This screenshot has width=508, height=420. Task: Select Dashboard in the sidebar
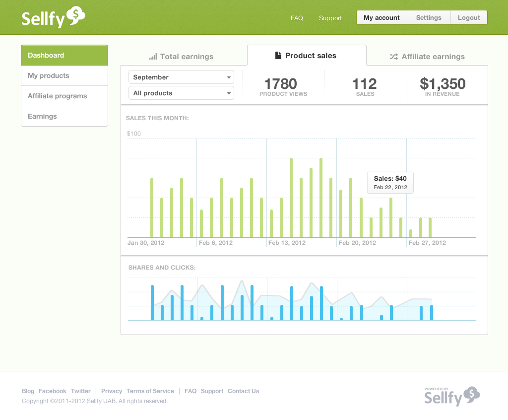pos(64,55)
